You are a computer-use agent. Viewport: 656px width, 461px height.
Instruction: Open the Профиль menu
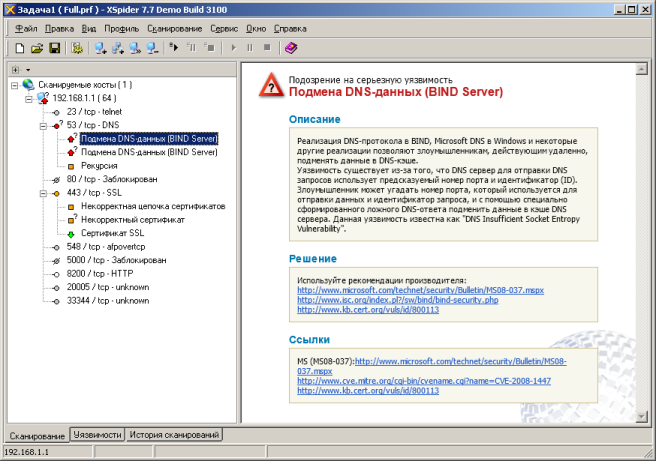121,29
